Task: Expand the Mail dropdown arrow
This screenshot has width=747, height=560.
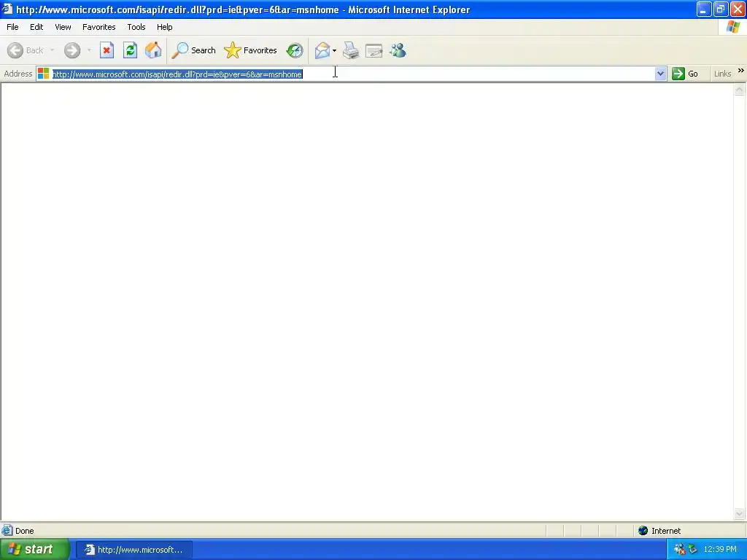Action: (334, 50)
